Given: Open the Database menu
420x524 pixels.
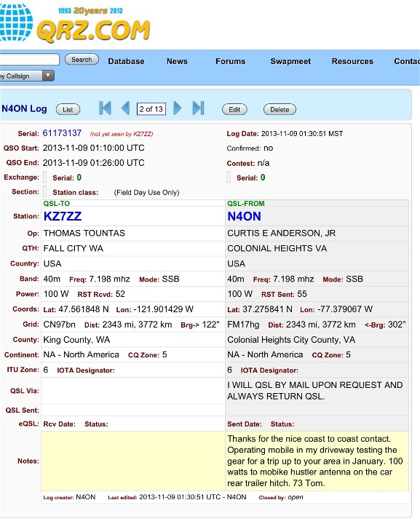Looking at the screenshot, I should point(127,61).
